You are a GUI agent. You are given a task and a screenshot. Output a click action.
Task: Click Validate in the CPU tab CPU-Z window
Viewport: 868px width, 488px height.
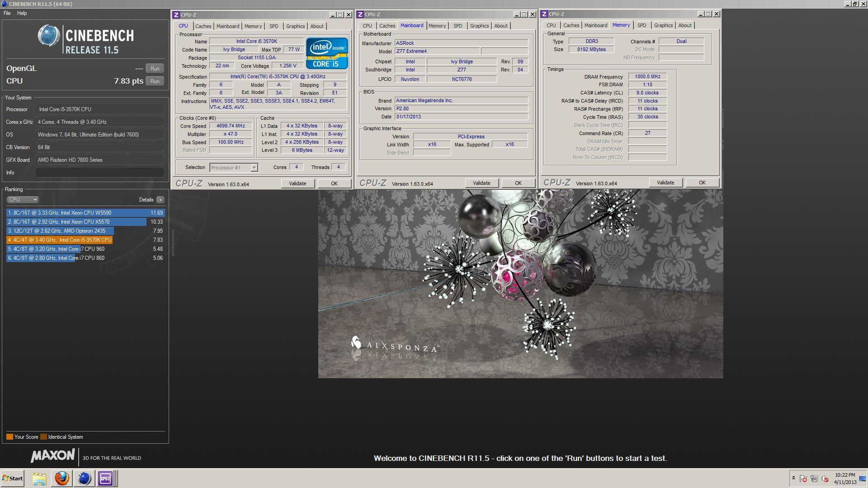tap(297, 183)
